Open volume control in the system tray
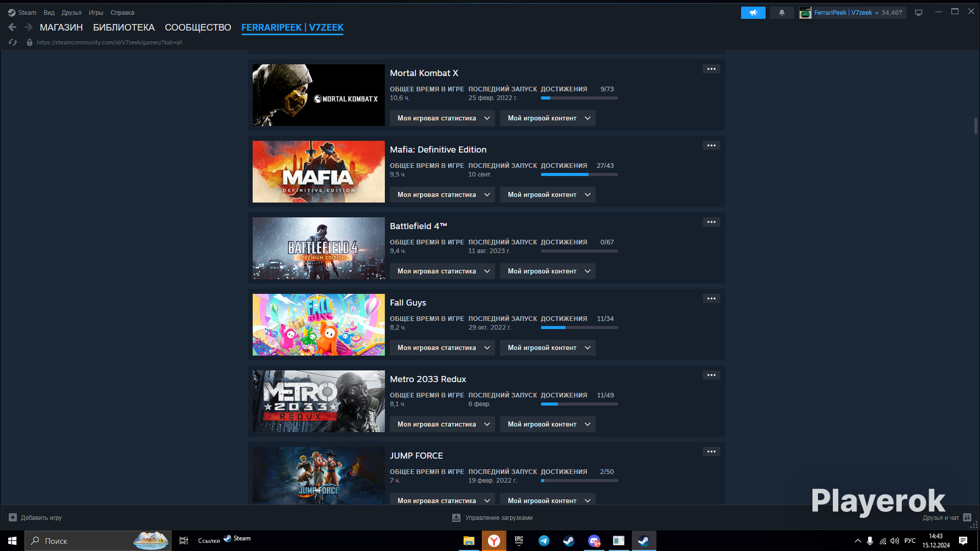 (895, 541)
